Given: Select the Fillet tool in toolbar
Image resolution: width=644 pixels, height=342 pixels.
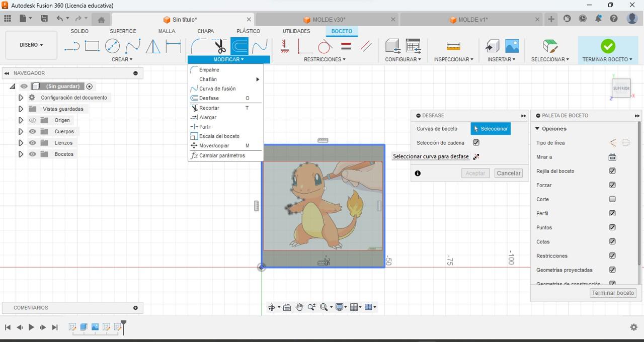Looking at the screenshot, I should 199,46.
